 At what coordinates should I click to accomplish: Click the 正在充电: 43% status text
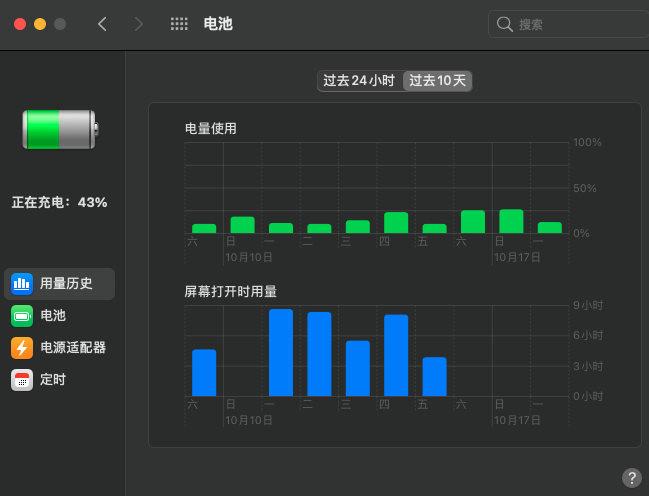click(59, 202)
